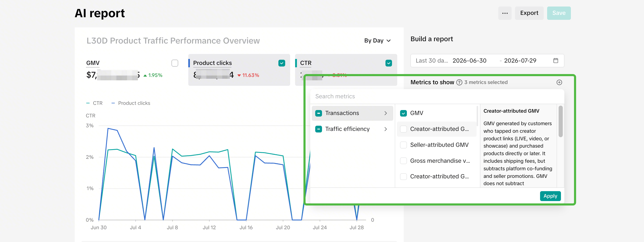Toggle the Traffic efficiency category checkbox
Viewport: 644px width, 242px height.
(x=319, y=129)
